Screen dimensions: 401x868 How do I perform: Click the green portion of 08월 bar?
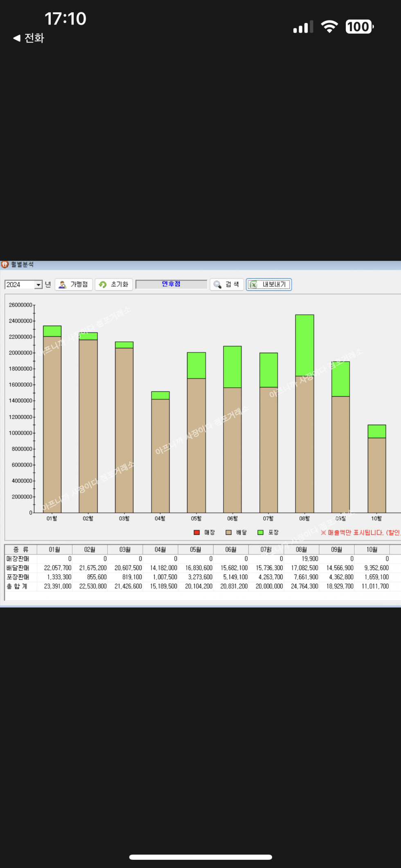click(x=304, y=345)
